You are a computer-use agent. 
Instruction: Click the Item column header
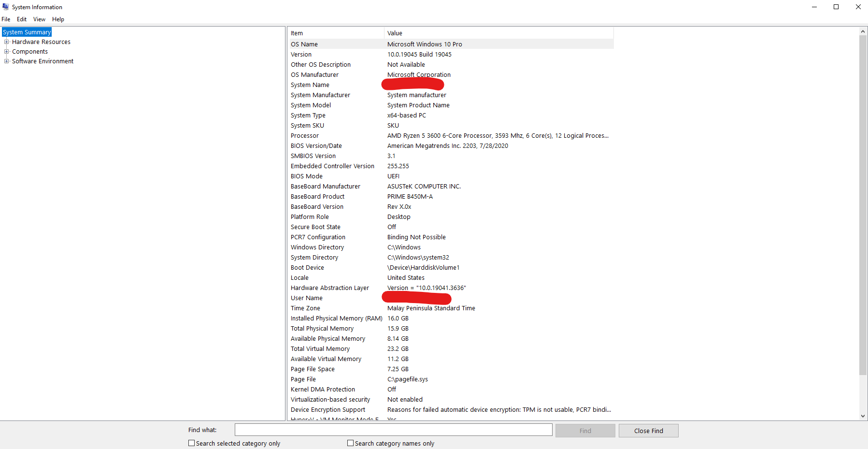coord(336,33)
